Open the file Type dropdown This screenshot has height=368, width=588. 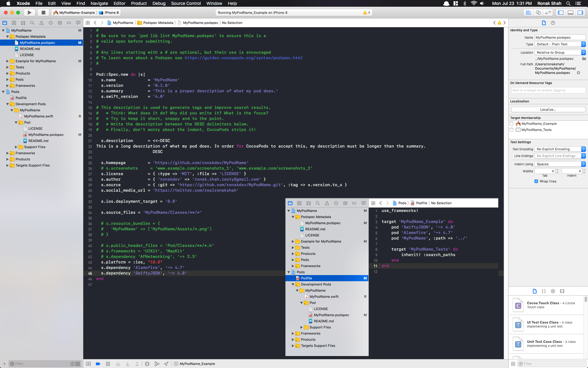pyautogui.click(x=560, y=44)
